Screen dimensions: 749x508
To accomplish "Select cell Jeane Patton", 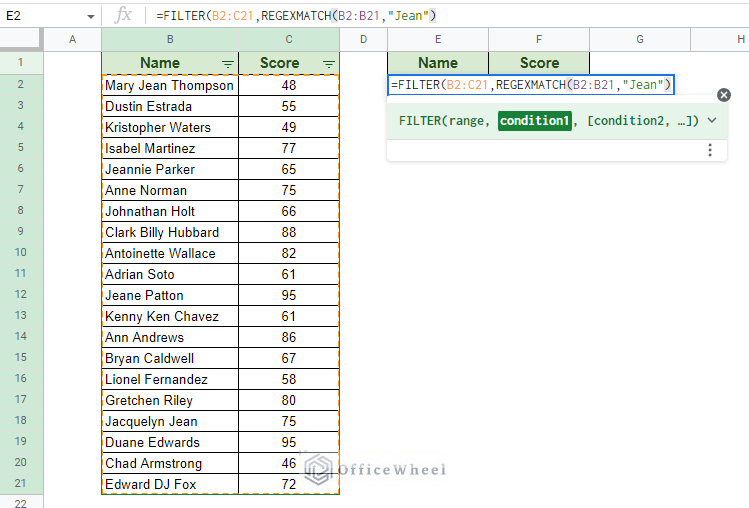I will (x=170, y=295).
